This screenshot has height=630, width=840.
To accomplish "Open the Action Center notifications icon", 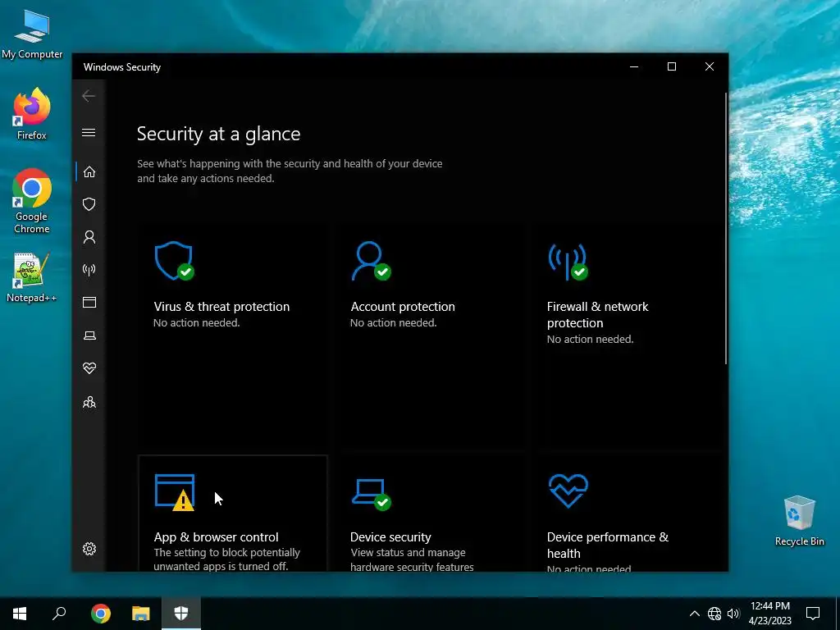I will 813,614.
